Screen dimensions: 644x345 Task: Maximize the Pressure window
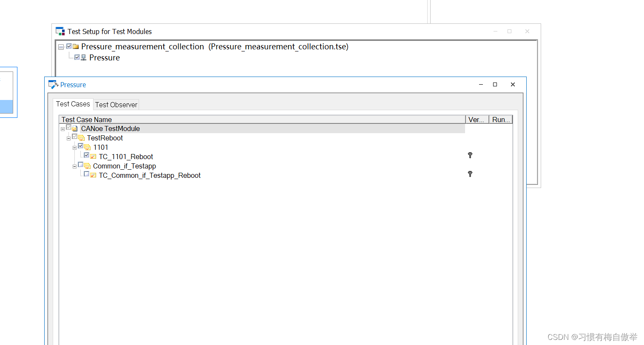click(495, 84)
